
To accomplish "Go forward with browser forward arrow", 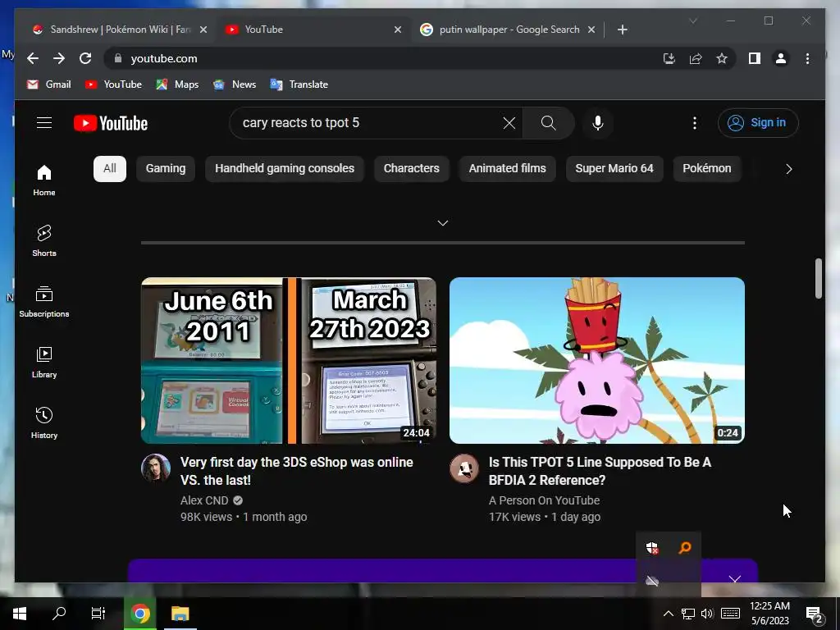I will coord(59,58).
